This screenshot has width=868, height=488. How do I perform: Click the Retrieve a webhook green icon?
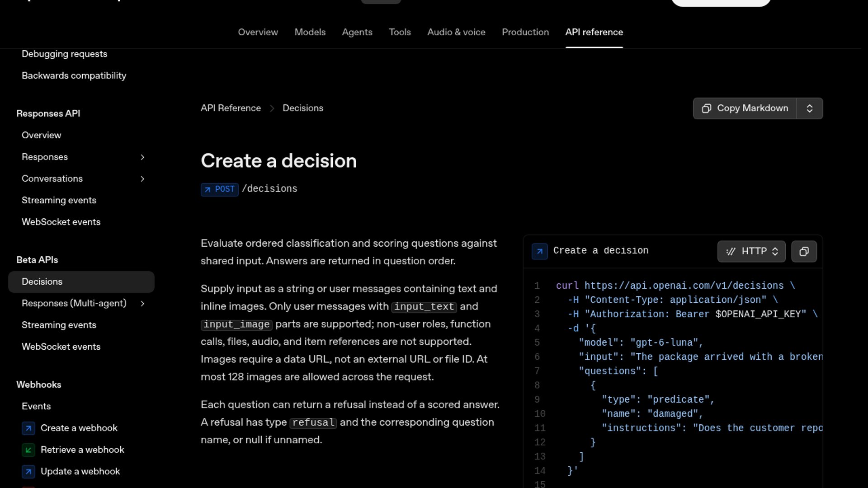coord(28,450)
